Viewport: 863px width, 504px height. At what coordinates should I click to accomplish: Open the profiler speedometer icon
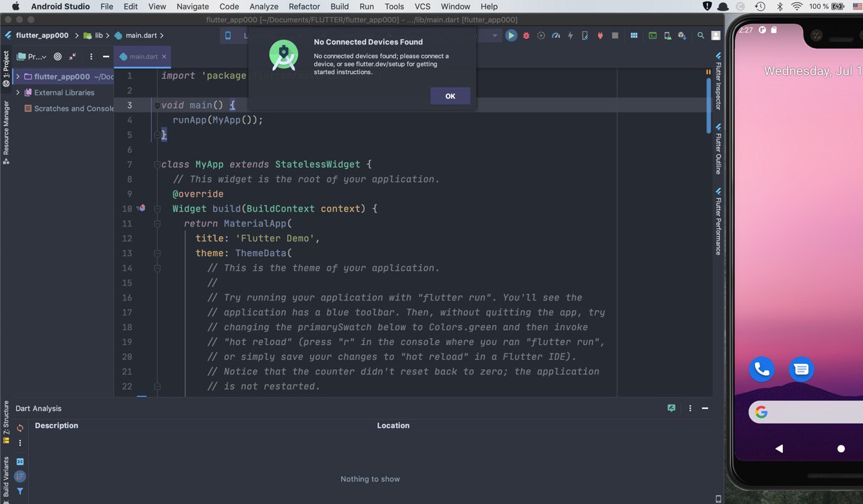pyautogui.click(x=556, y=36)
